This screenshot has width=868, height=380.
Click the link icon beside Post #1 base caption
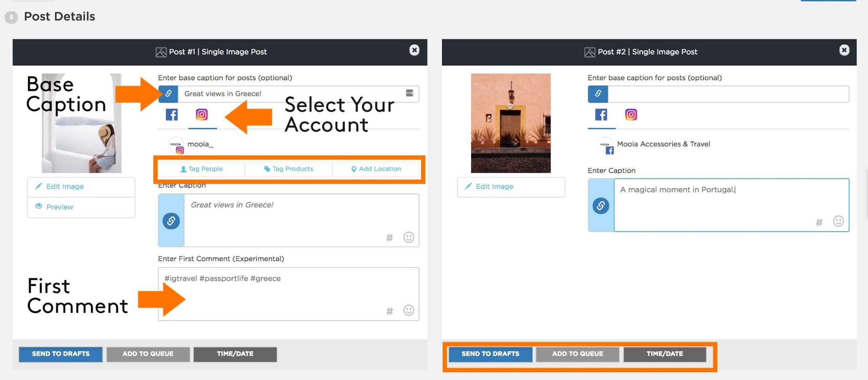pos(168,94)
